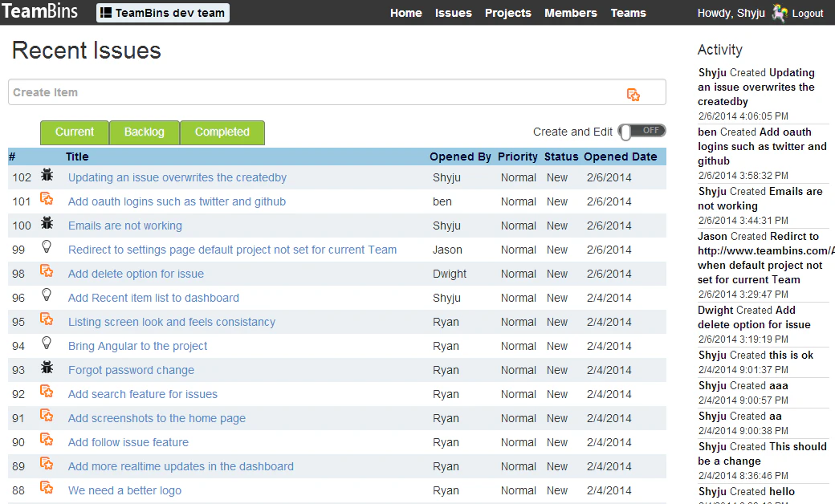
Task: Click the bug icon for issue 100
Action: pos(47,223)
